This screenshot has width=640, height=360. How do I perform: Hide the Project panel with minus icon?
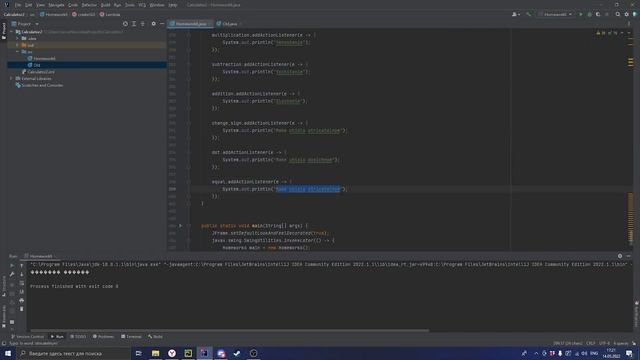[162, 24]
